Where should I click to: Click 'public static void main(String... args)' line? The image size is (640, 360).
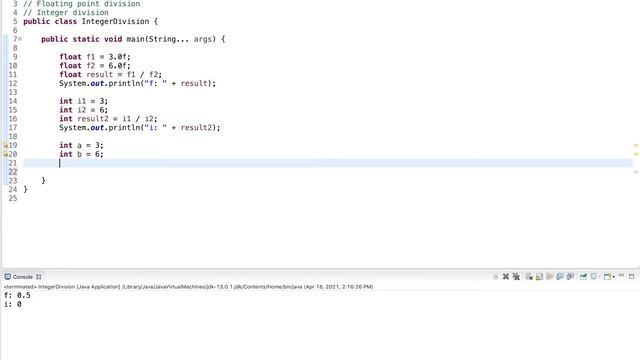[133, 39]
